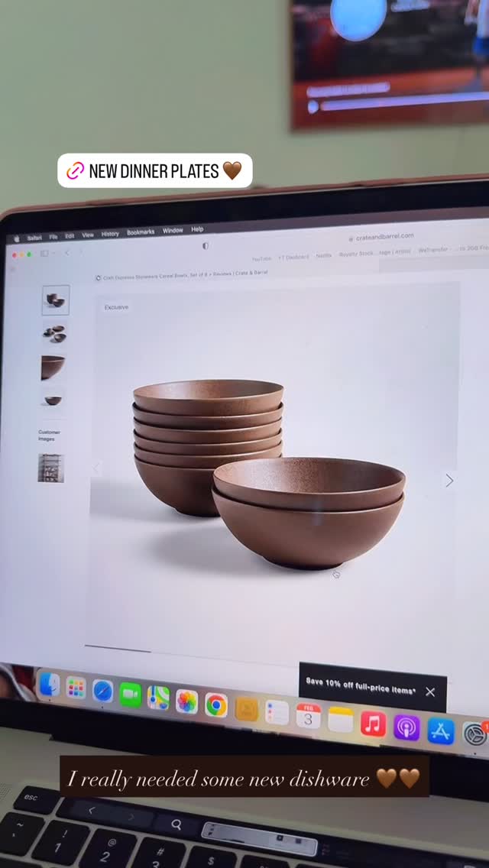Image resolution: width=489 pixels, height=868 pixels.
Task: Open Maps from the dock
Action: pyautogui.click(x=158, y=698)
